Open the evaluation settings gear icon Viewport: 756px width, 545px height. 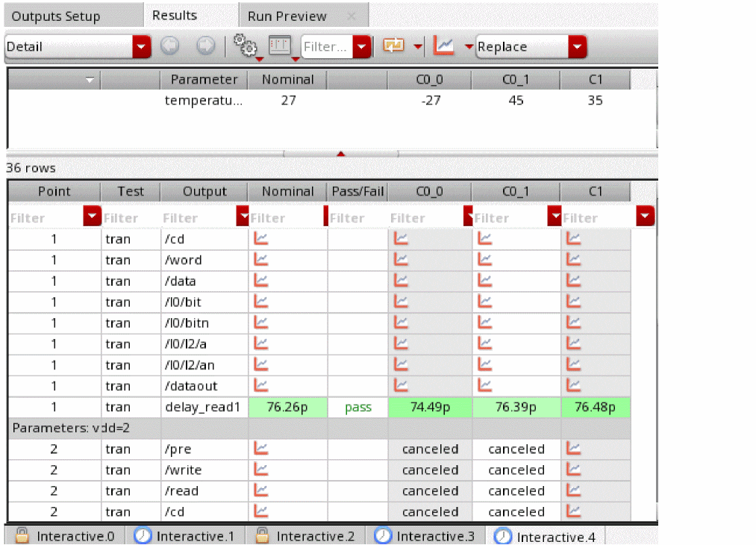coord(244,46)
